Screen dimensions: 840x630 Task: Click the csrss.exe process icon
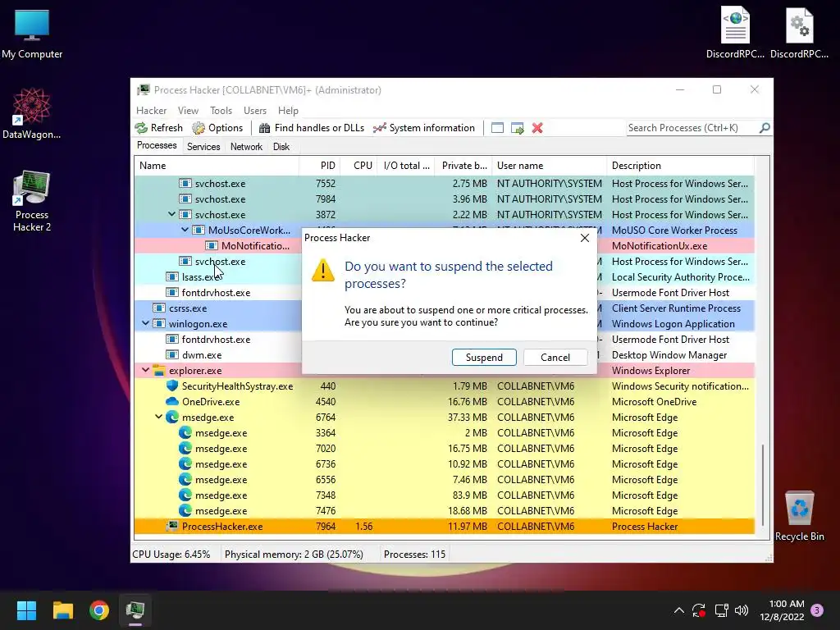(159, 308)
